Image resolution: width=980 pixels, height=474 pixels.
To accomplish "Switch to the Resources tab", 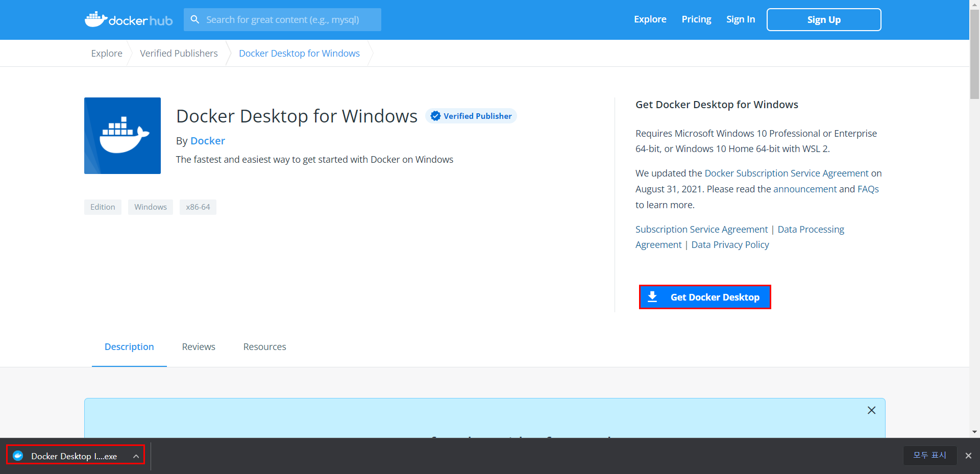I will (x=264, y=347).
